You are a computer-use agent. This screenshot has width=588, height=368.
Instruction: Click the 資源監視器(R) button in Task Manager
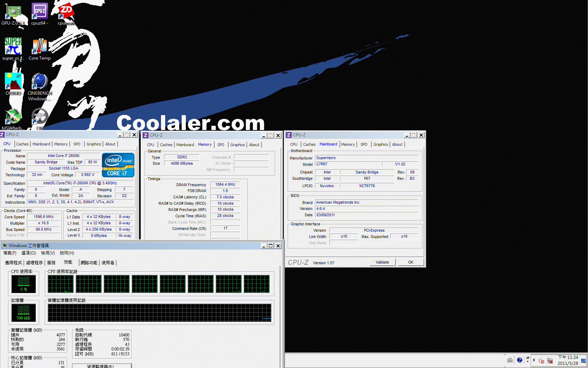coord(102,366)
